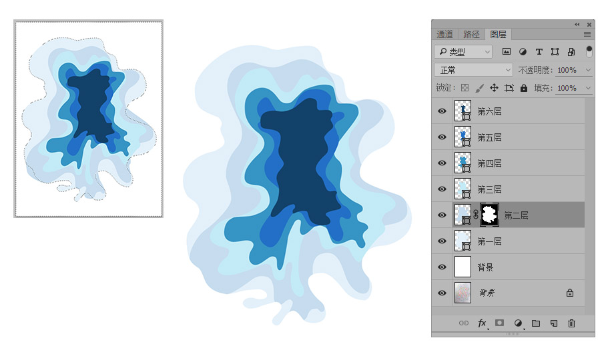Select the 第一层 layer name
The image size is (614, 364).
[489, 241]
